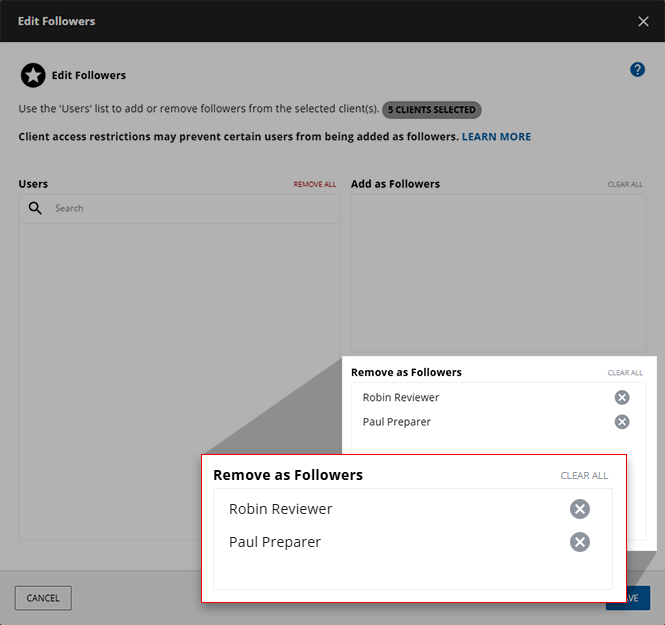Close the Edit Followers dialog with X
Viewport: 665px width, 625px height.
[x=643, y=21]
